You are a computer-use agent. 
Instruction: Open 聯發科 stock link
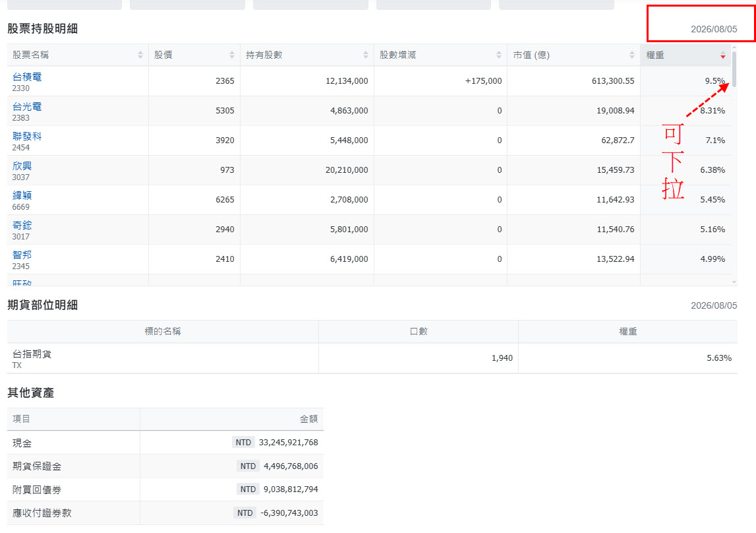(x=27, y=137)
